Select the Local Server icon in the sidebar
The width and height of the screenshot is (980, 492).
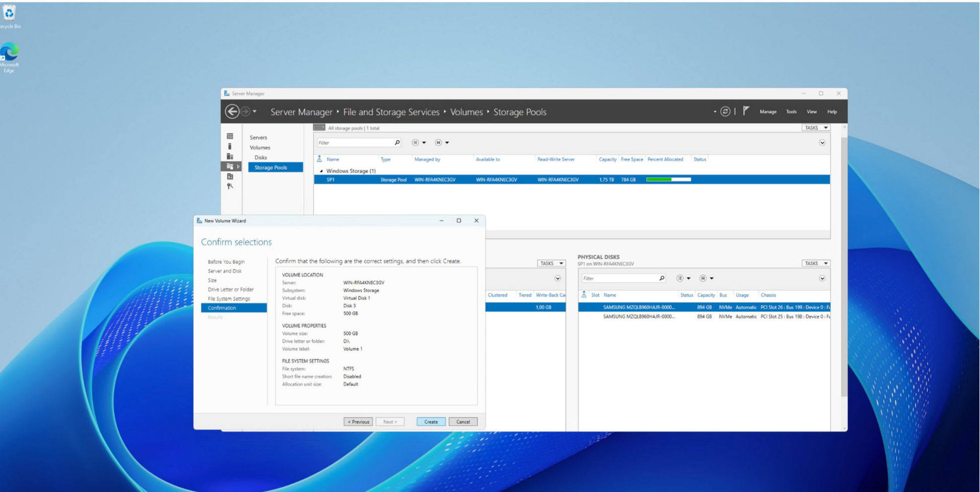point(230,146)
